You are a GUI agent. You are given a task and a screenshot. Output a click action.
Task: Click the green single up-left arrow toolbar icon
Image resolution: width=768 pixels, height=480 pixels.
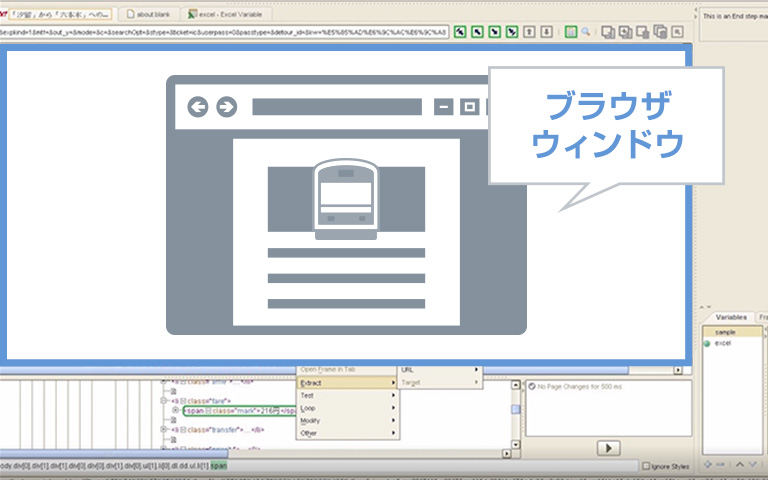(477, 32)
